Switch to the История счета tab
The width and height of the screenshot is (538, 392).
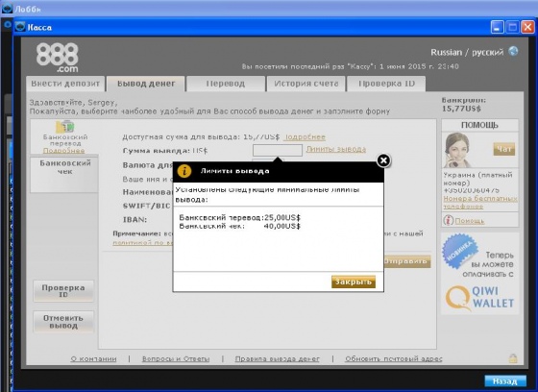click(x=306, y=84)
